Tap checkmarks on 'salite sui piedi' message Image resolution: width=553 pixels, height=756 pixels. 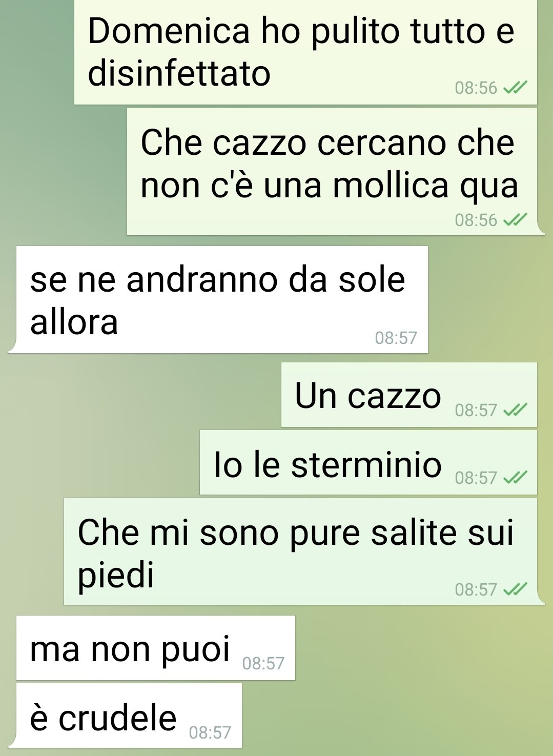click(x=515, y=590)
